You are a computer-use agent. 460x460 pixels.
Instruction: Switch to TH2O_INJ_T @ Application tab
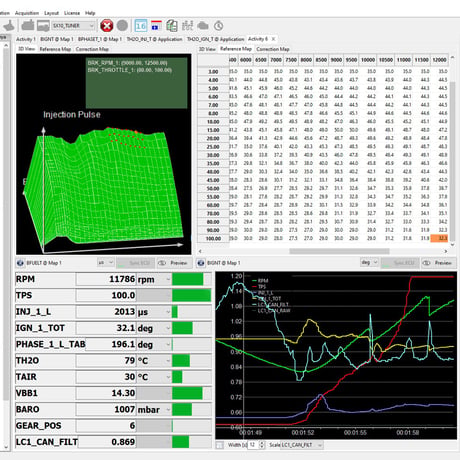(x=154, y=39)
